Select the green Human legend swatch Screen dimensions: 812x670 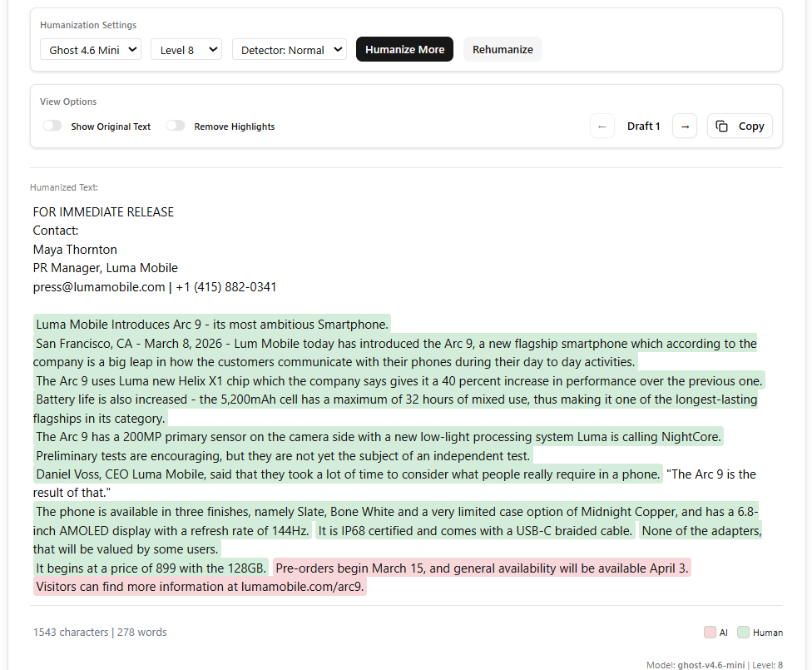[743, 632]
